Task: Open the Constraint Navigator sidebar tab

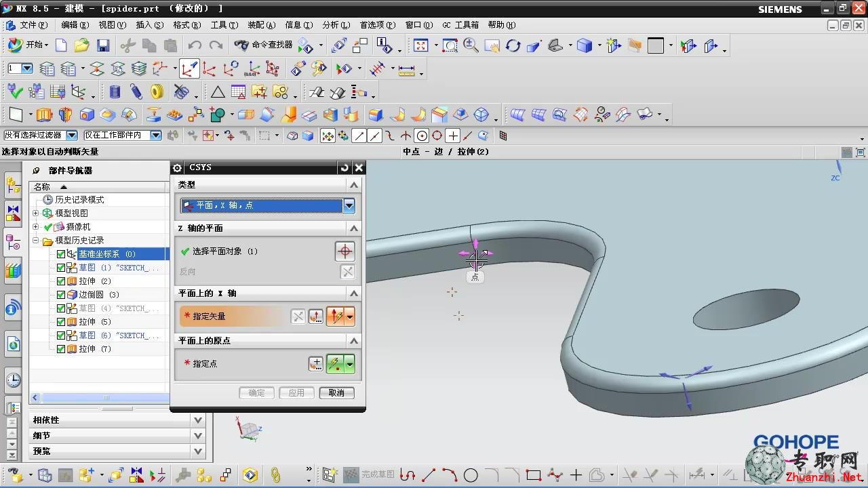Action: coord(13,213)
